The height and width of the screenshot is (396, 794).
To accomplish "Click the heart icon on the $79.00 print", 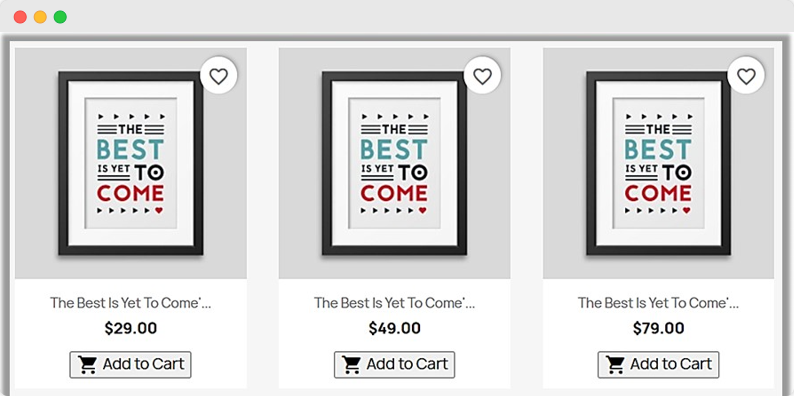I will (746, 76).
